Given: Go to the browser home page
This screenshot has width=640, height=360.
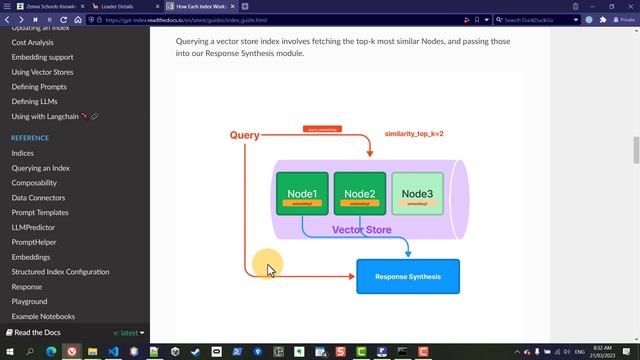Looking at the screenshot, I should point(78,20).
